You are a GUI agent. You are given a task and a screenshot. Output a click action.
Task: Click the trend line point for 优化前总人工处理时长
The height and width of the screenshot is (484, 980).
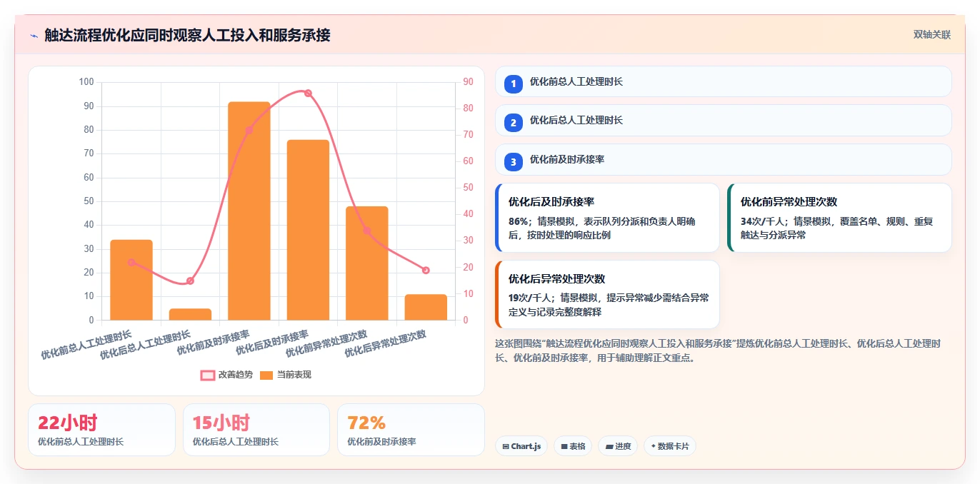point(131,262)
